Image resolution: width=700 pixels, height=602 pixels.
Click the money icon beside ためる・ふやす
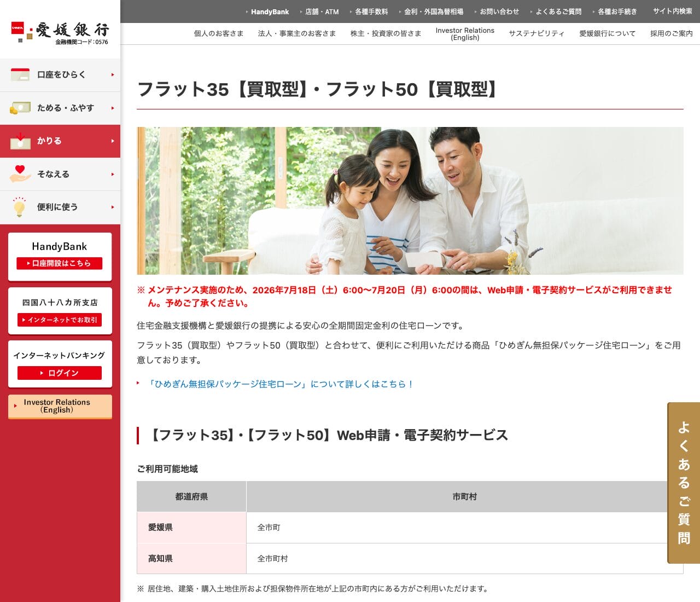pos(20,108)
